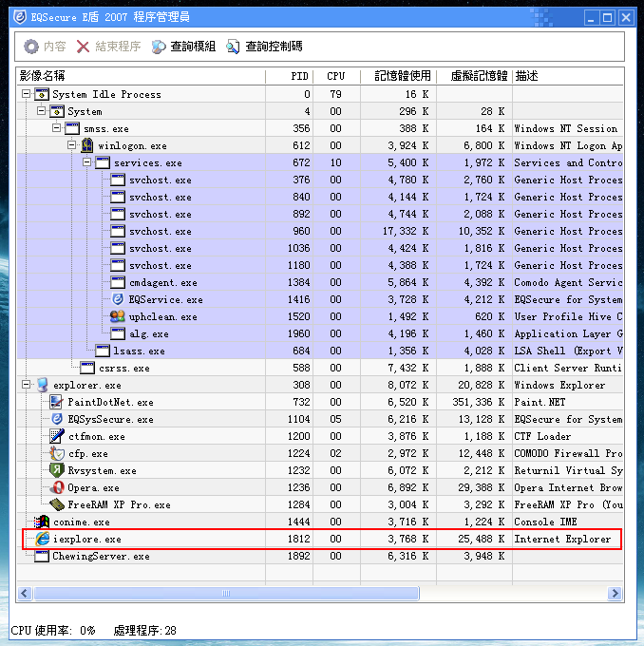Select the iexplore.exe process name
Screen dimensions: 644x646
[87, 539]
